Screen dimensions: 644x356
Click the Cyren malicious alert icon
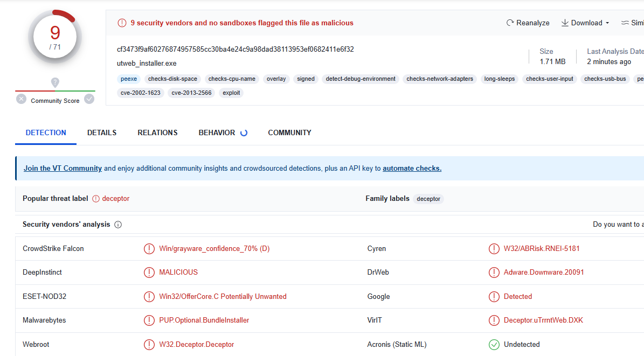(x=494, y=249)
